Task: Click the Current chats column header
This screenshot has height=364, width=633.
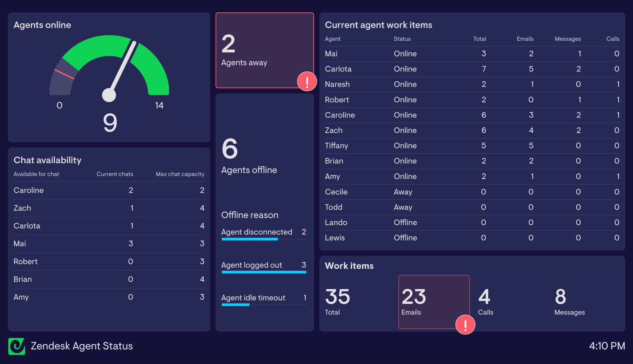Action: 115,174
